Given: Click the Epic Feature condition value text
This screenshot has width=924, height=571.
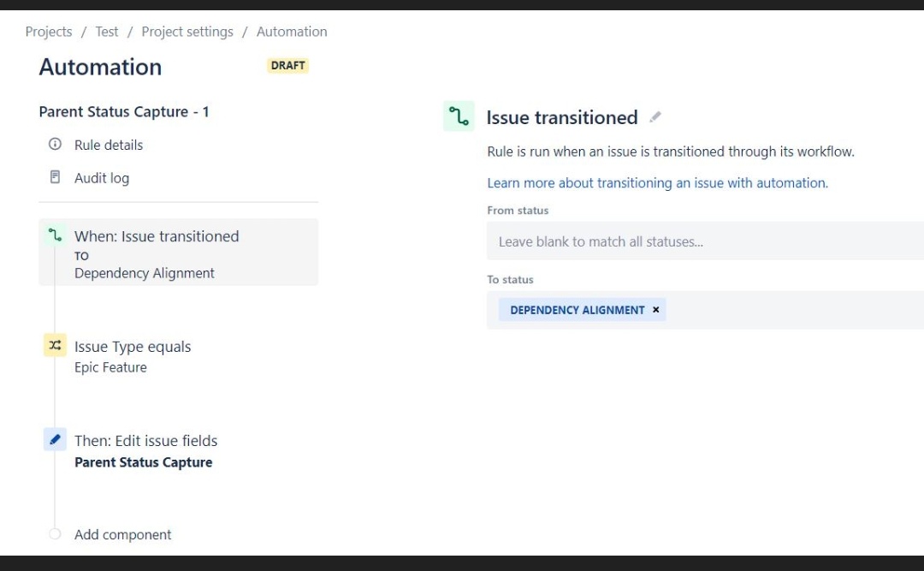Looking at the screenshot, I should pyautogui.click(x=110, y=367).
